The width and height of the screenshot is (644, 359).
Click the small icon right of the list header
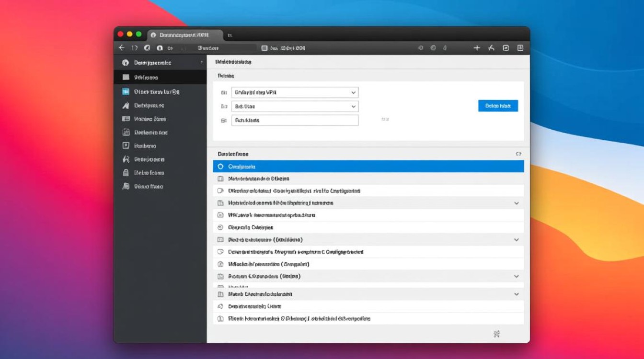[x=518, y=154]
